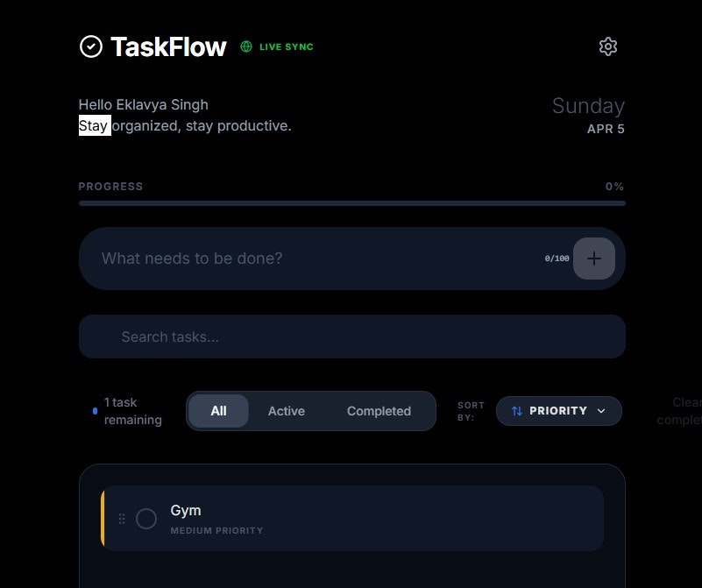Open the Priority sort dropdown
Image resolution: width=702 pixels, height=588 pixels.
coord(558,410)
